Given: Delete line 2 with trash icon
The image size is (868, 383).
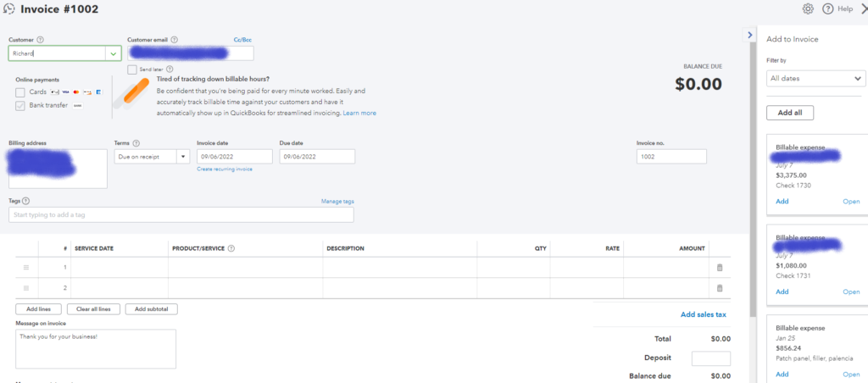Looking at the screenshot, I should pyautogui.click(x=720, y=288).
